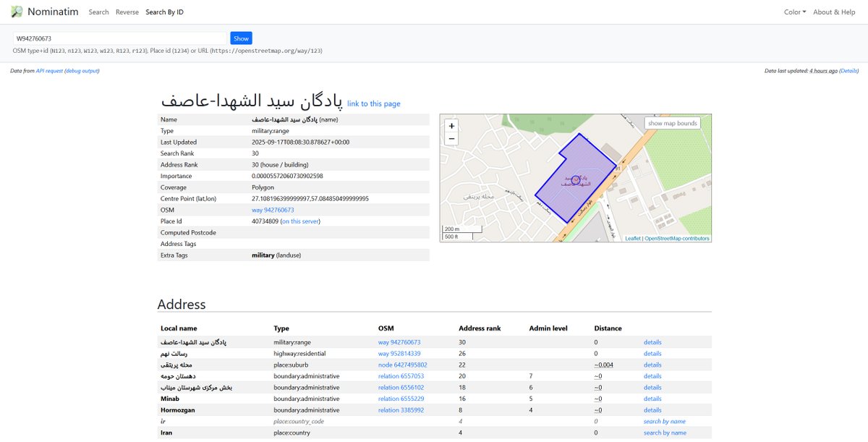
Task: Zoom out on the map
Action: tap(451, 139)
